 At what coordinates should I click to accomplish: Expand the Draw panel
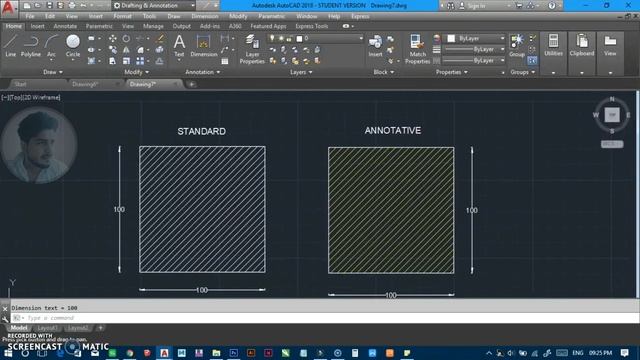tap(53, 72)
